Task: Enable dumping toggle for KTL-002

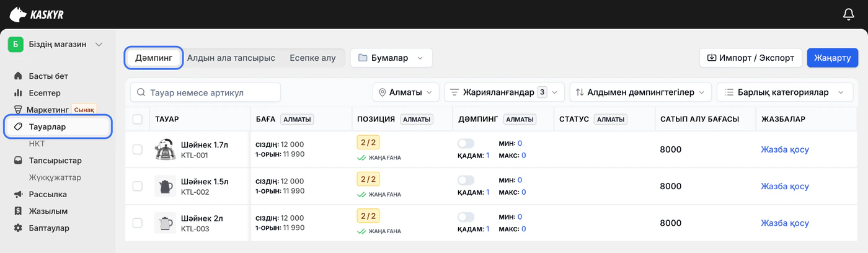Action: [x=466, y=180]
